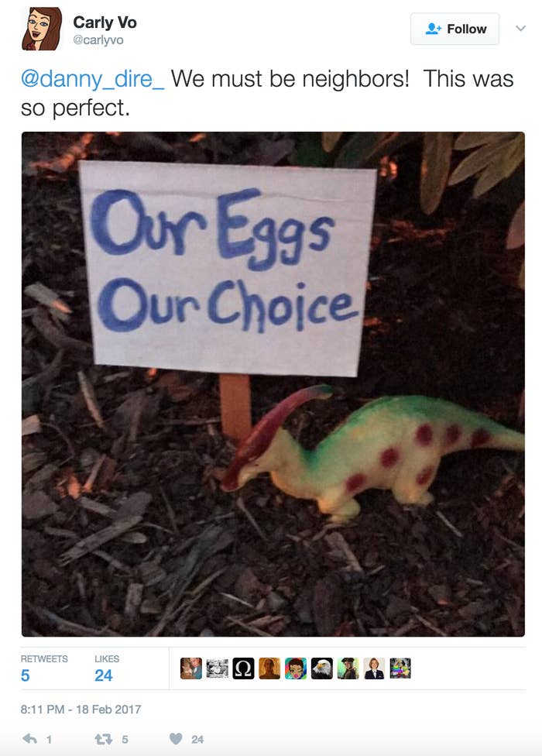Open the Carly Vo display name link

105,22
